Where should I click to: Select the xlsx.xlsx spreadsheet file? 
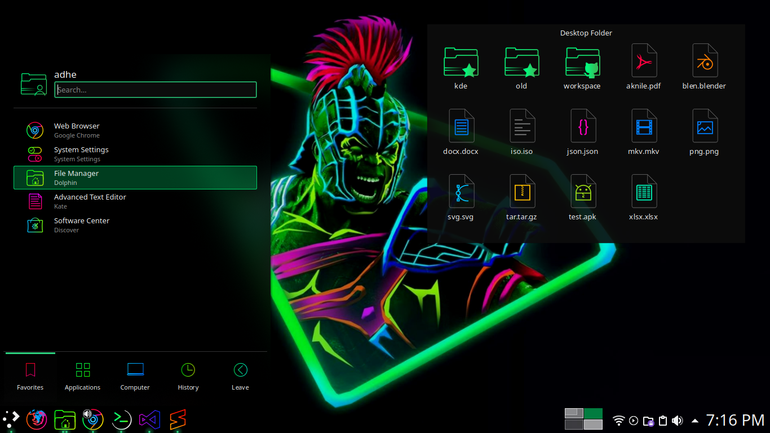(643, 198)
